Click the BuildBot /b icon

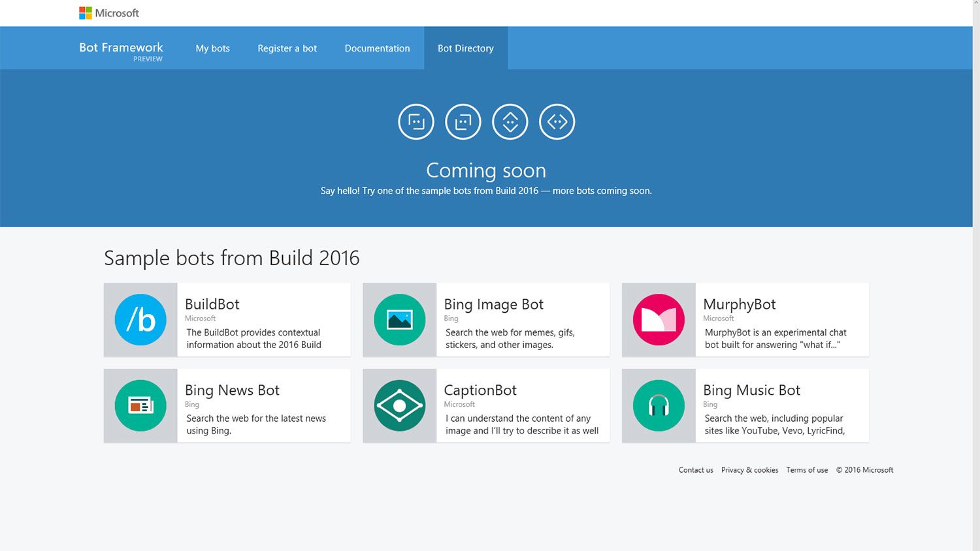point(140,320)
